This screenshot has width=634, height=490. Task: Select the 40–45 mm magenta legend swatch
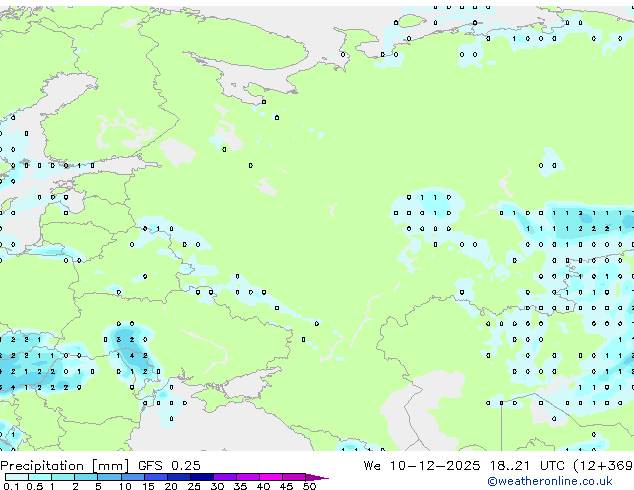point(271,477)
